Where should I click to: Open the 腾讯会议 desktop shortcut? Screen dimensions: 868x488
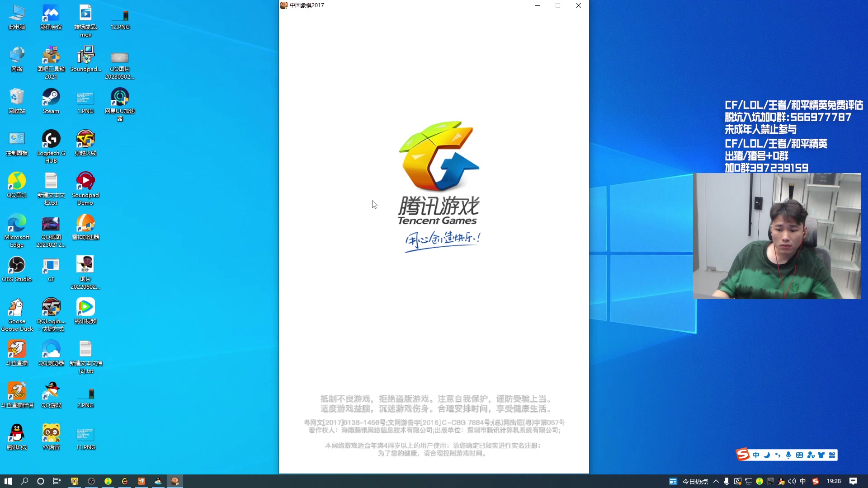tap(51, 17)
